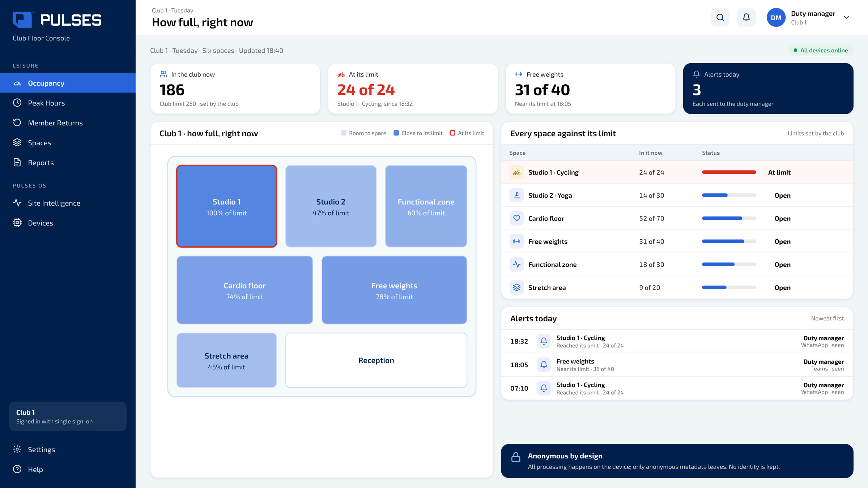The width and height of the screenshot is (868, 488).
Task: Click the At its limit legend swatch
Action: (452, 133)
